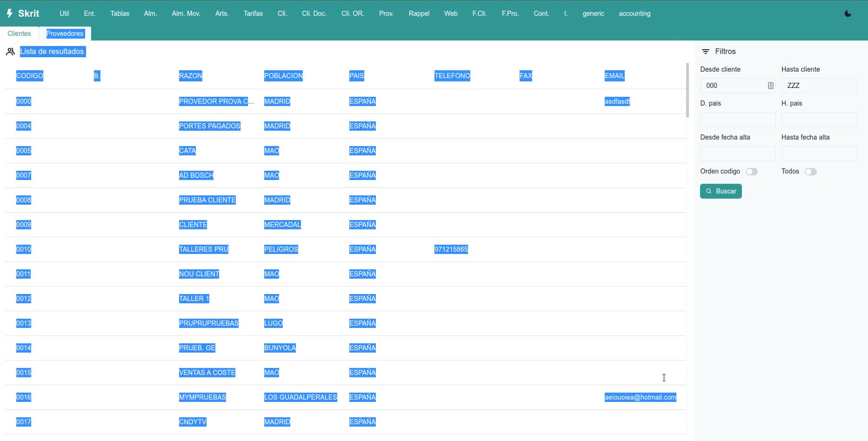Click the CODIGO column header
This screenshot has width=868, height=441.
click(x=30, y=76)
